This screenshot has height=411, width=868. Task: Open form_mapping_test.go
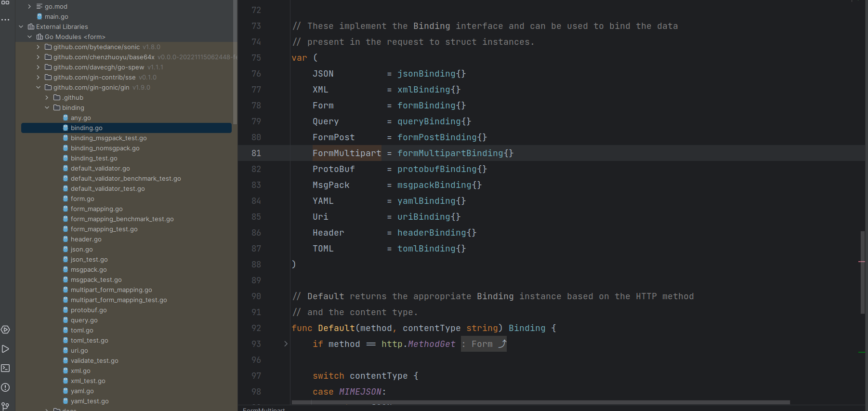104,229
